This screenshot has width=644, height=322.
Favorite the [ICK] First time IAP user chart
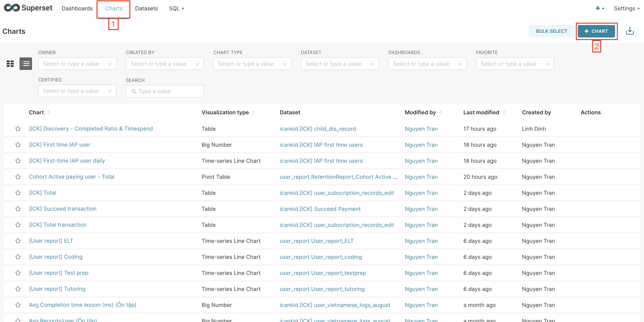click(18, 145)
